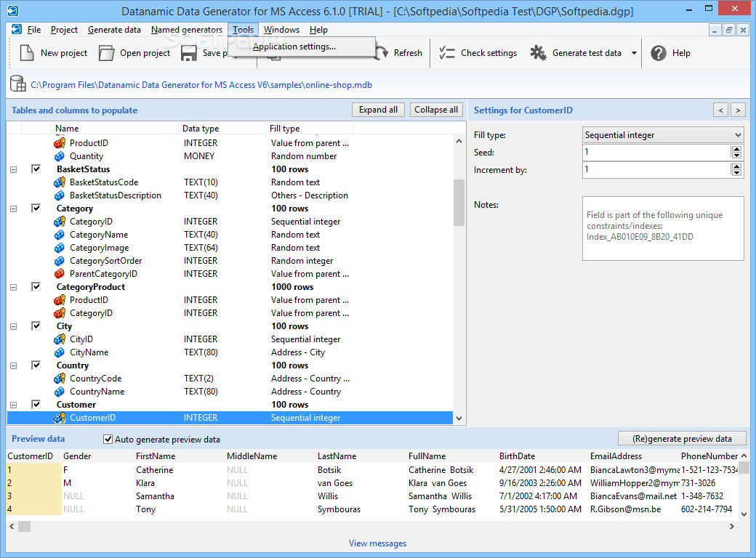Click the Generate test data gear icon

538,53
